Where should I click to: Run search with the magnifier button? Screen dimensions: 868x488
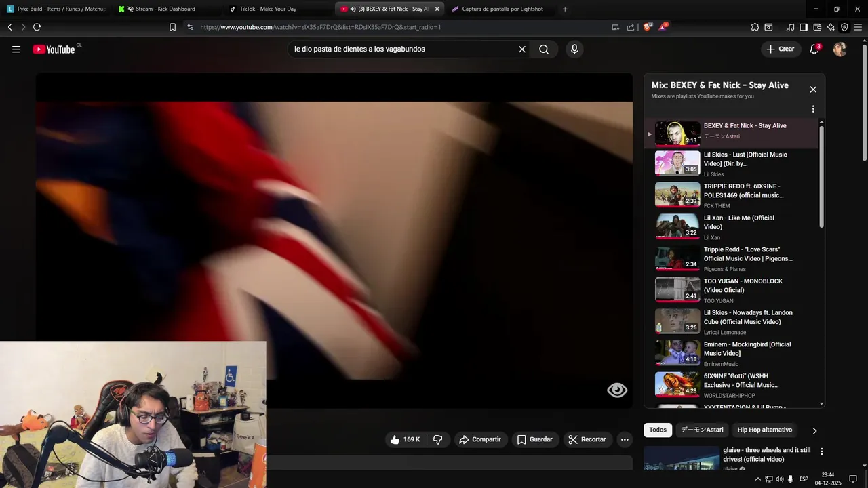(544, 49)
